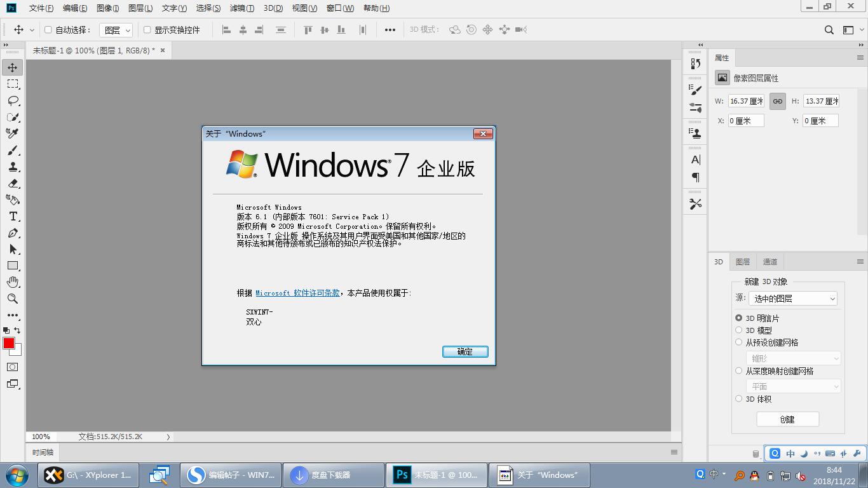Select the Quick Selection tool
868x488 pixels.
point(13,117)
